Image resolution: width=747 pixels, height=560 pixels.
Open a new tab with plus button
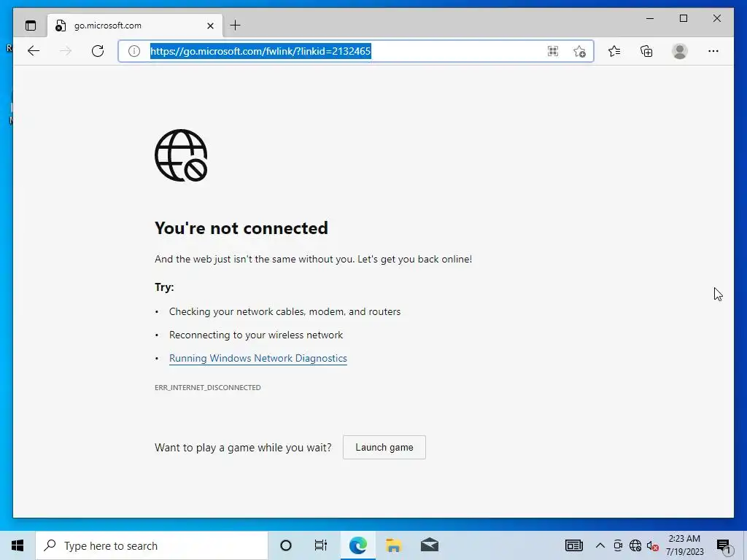(236, 26)
